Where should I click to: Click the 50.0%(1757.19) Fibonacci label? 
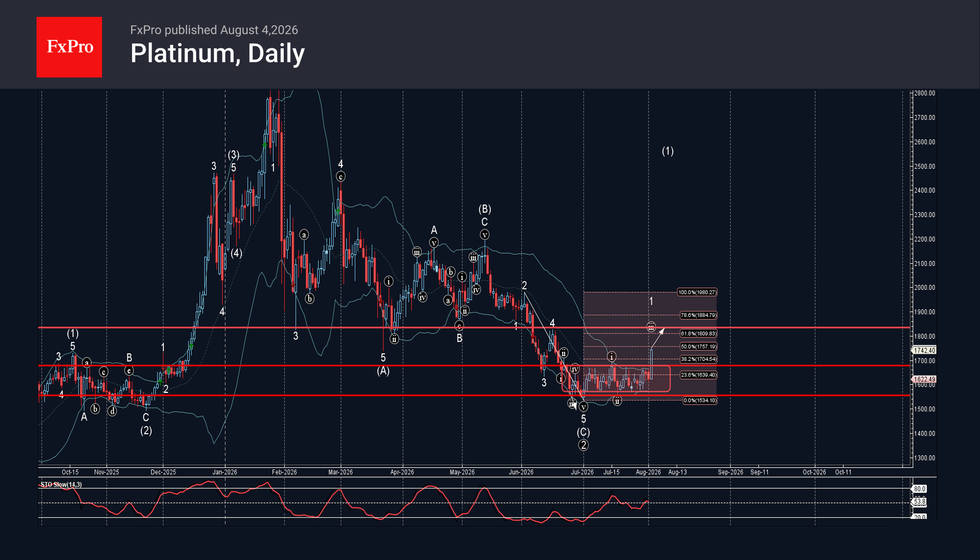pyautogui.click(x=698, y=346)
